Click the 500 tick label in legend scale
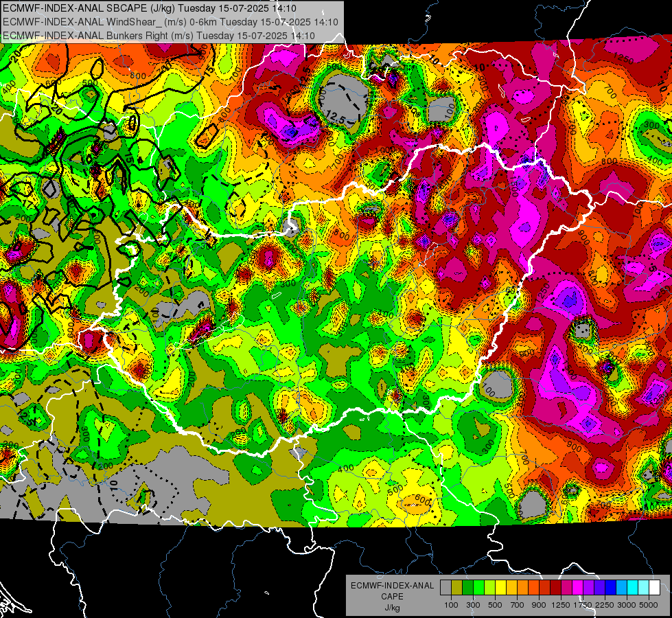Image resolution: width=672 pixels, height=618 pixels. [x=495, y=605]
